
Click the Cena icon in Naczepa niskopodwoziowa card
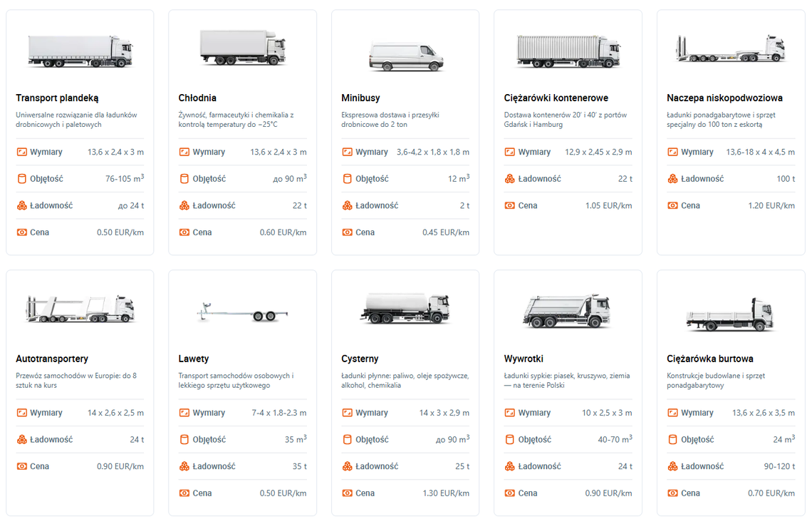click(672, 206)
